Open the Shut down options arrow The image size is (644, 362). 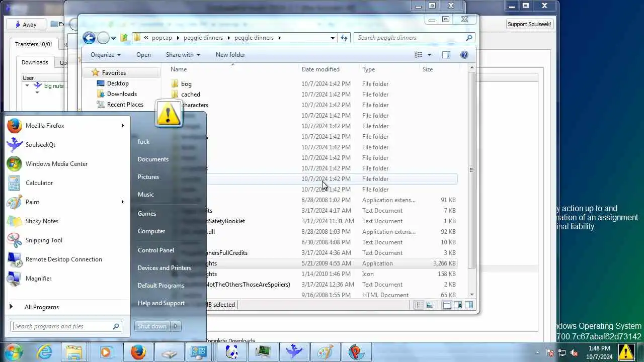(176, 326)
